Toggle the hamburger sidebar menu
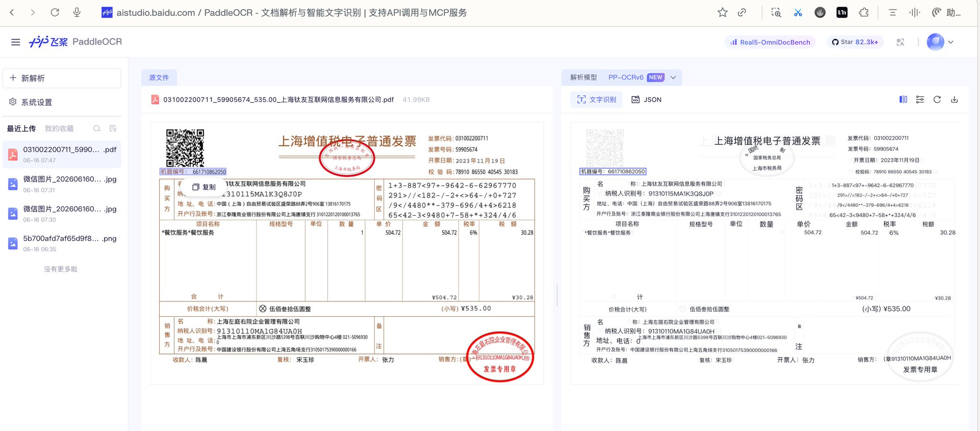 (15, 42)
